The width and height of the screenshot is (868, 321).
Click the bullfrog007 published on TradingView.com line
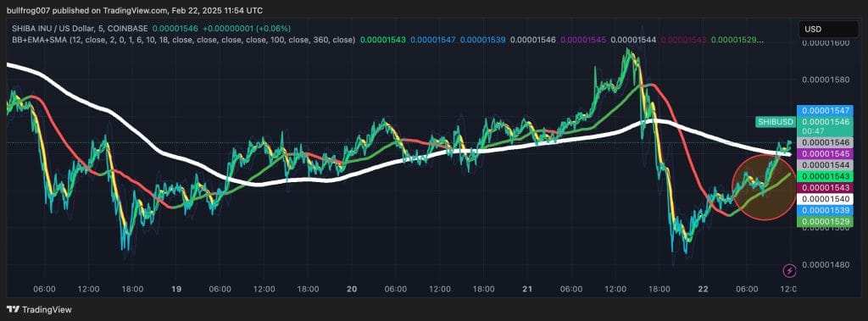[135, 10]
